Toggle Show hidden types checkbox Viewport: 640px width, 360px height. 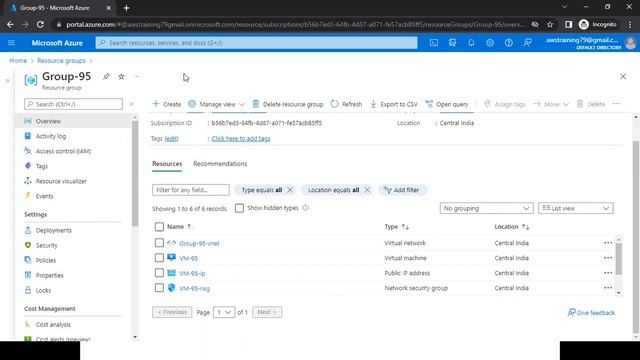239,208
